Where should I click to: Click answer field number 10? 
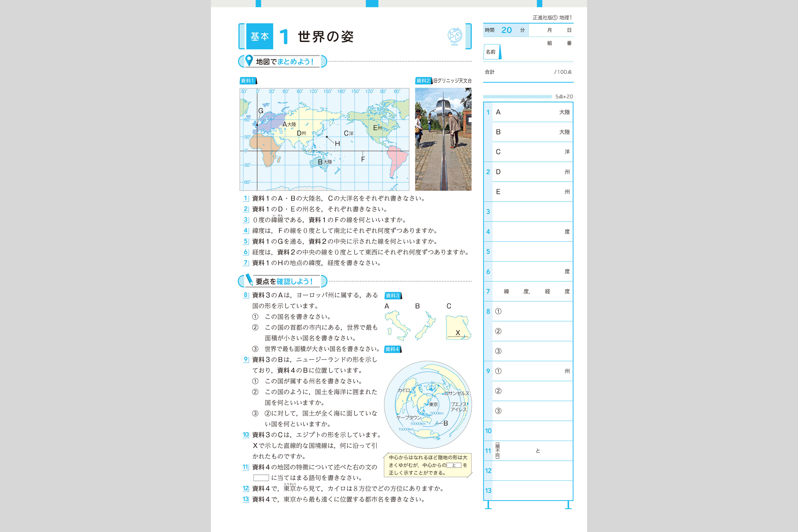(x=532, y=431)
